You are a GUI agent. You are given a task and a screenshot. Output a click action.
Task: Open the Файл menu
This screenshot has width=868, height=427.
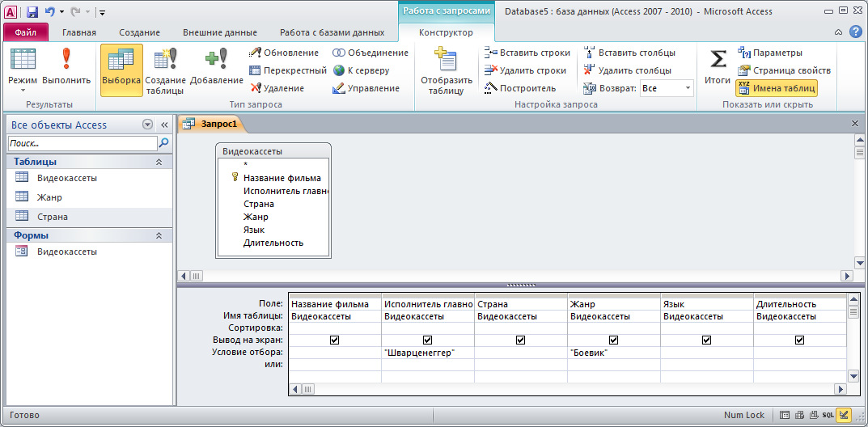click(x=25, y=32)
